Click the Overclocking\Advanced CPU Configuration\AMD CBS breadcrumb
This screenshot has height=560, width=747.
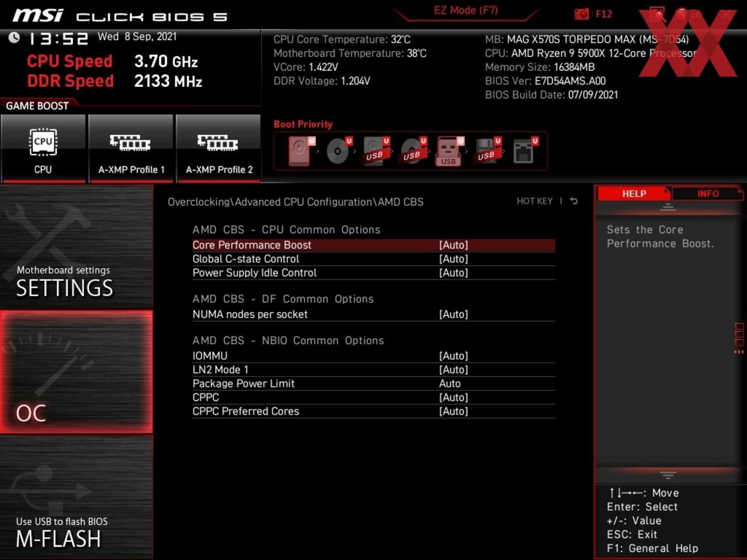click(x=296, y=202)
